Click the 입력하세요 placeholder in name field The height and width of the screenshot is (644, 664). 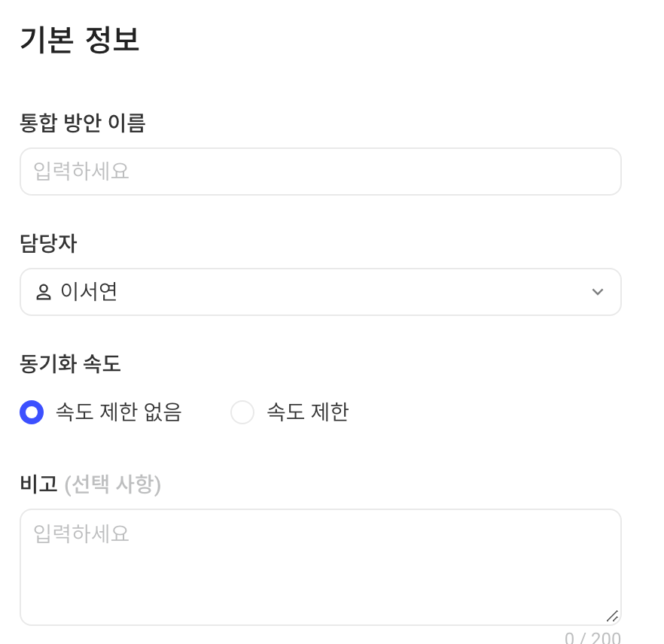coord(81,172)
